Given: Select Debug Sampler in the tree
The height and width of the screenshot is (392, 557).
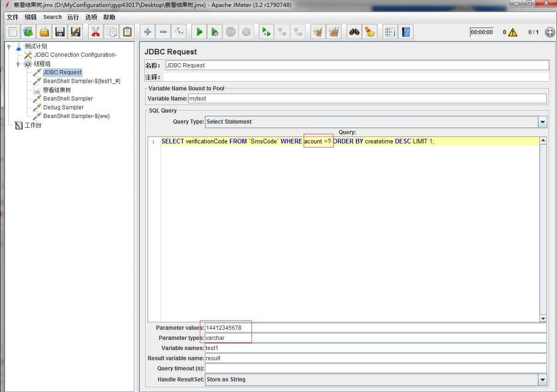Looking at the screenshot, I should [63, 107].
